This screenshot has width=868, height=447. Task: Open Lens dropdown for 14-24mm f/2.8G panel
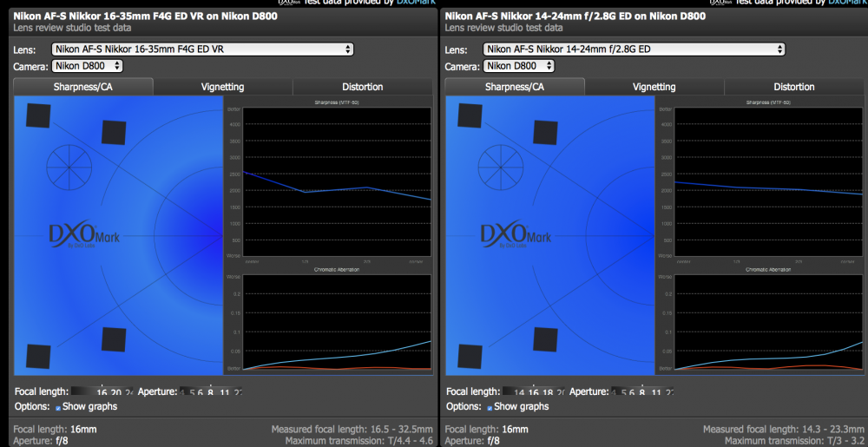[634, 49]
